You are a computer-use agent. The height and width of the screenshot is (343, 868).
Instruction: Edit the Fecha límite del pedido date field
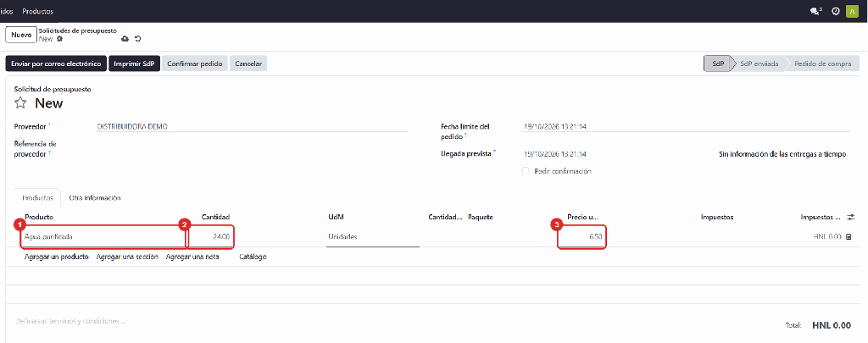coord(687,126)
